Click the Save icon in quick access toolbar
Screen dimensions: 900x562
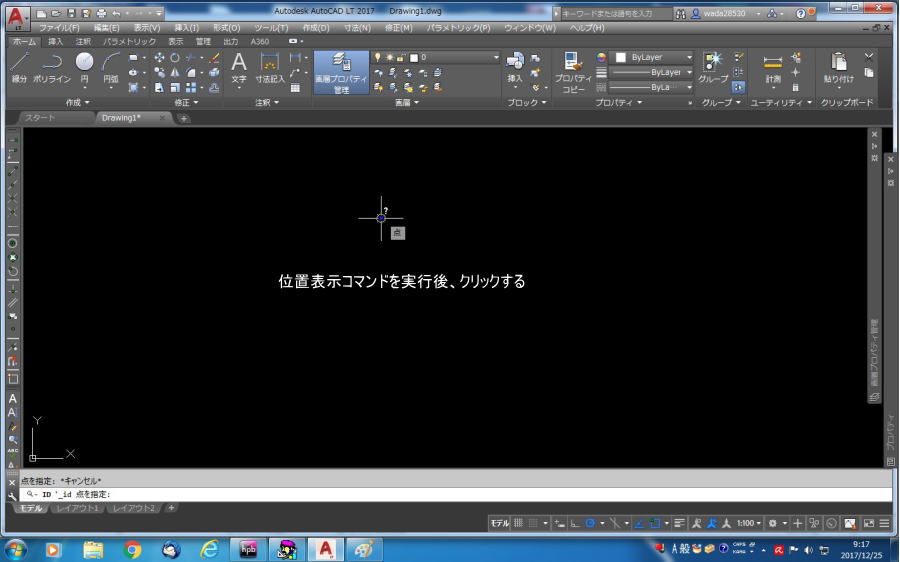click(71, 13)
